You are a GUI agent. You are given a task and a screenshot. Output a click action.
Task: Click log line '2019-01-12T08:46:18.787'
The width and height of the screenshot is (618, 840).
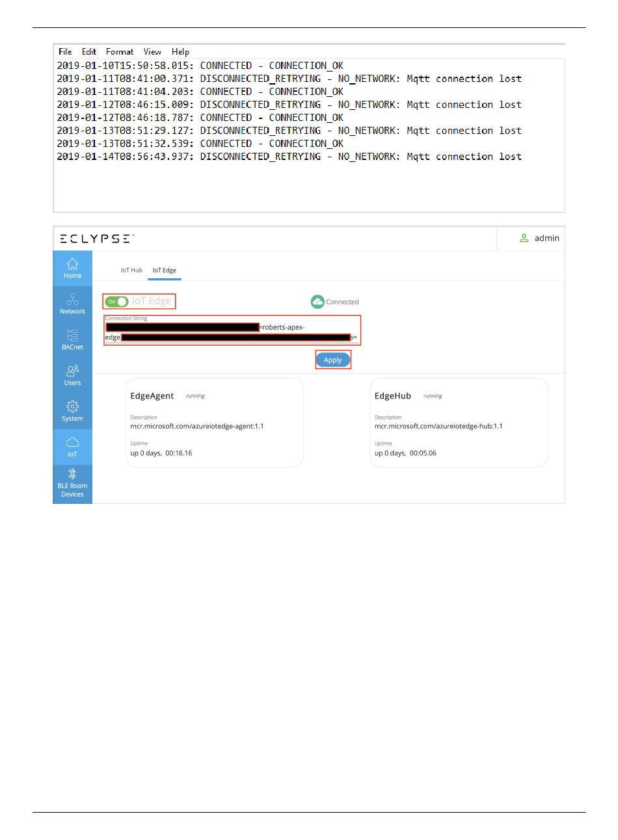pyautogui.click(x=200, y=118)
